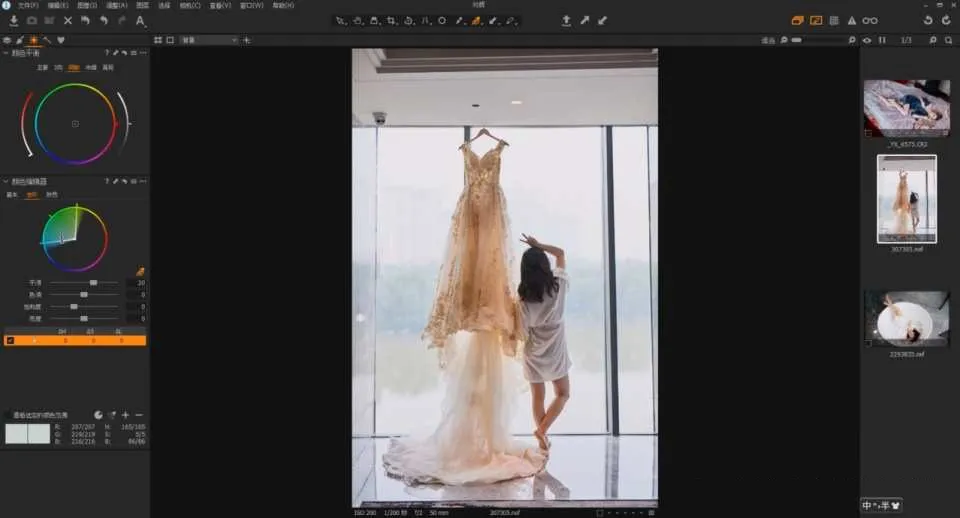The image size is (960, 518).
Task: Select the Erase mask tool
Action: 511,21
